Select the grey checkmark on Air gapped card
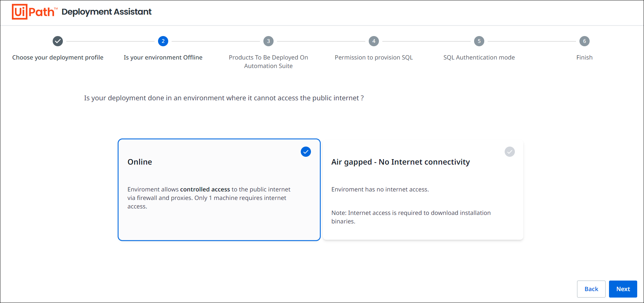Viewport: 644px width, 303px height. [x=510, y=152]
